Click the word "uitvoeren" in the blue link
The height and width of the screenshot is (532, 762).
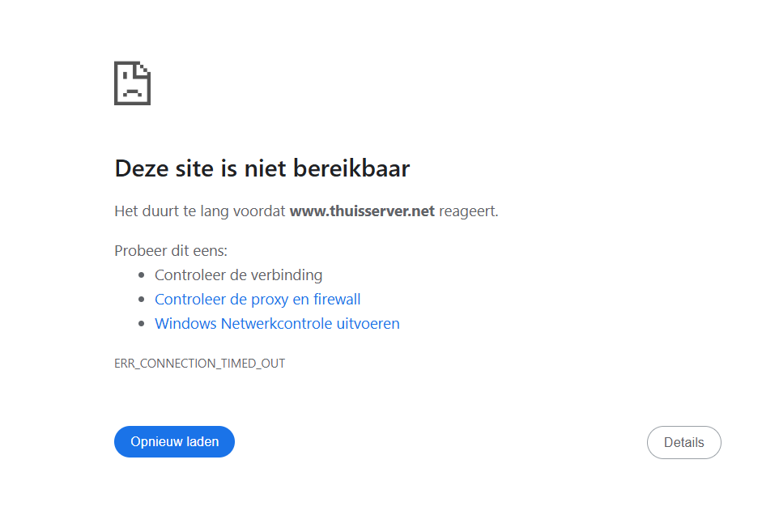coord(368,324)
